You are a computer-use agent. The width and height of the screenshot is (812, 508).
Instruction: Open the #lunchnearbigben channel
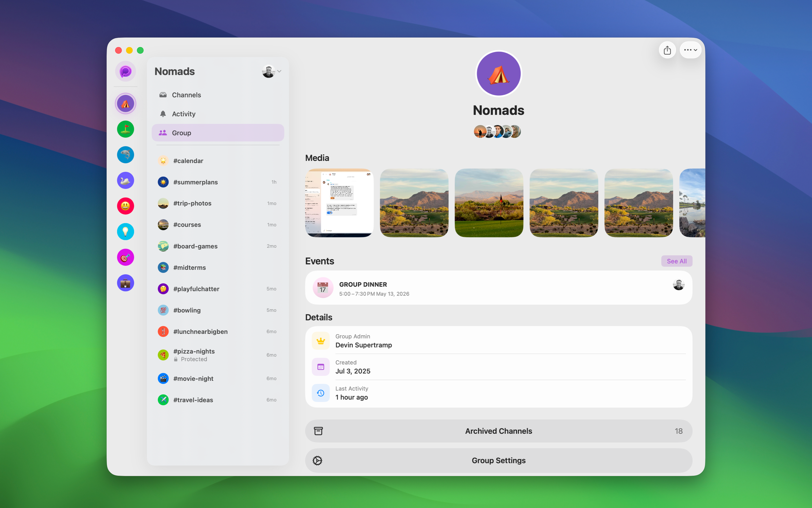218,332
